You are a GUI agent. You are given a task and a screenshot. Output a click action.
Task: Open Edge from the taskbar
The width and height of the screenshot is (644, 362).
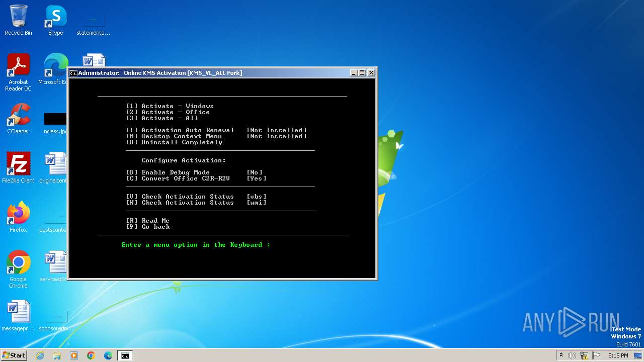[108, 355]
